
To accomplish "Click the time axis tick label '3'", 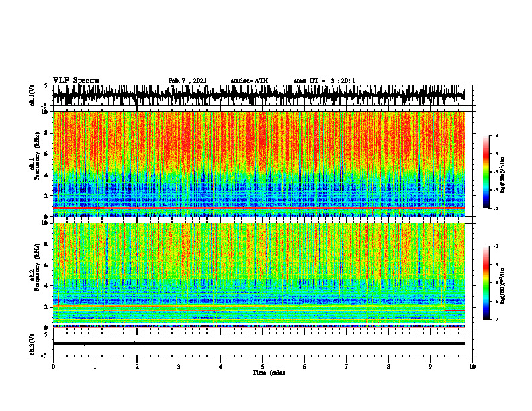I will [179, 367].
